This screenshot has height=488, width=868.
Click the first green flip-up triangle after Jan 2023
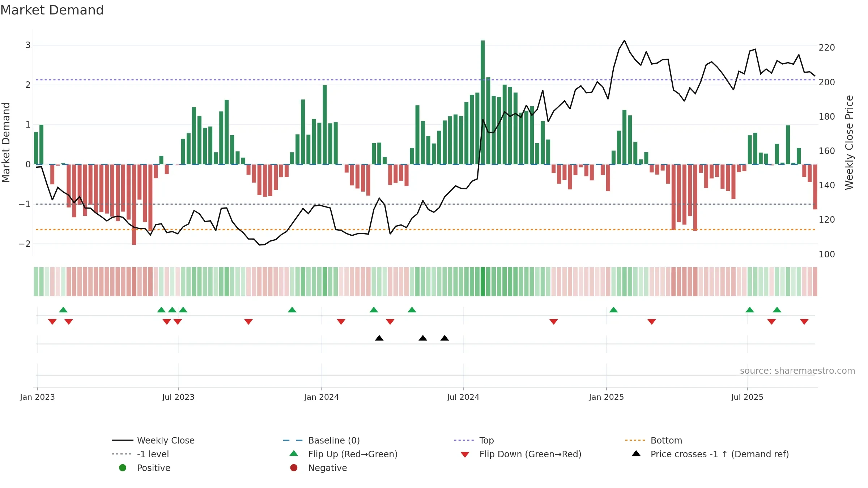pos(63,310)
